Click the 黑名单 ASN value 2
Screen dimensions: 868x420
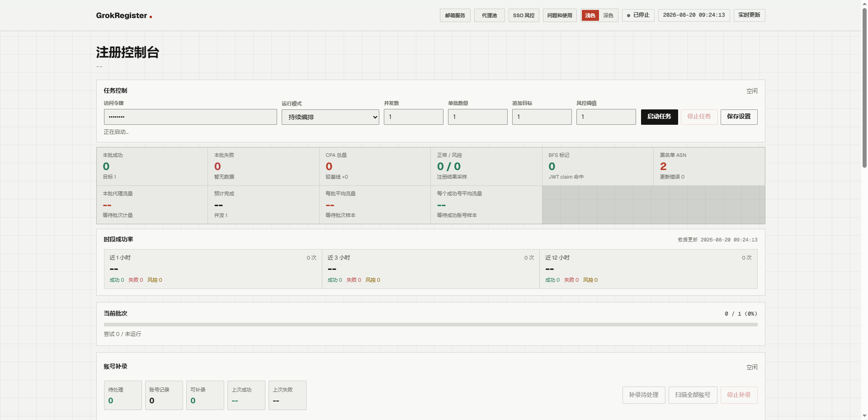(663, 166)
